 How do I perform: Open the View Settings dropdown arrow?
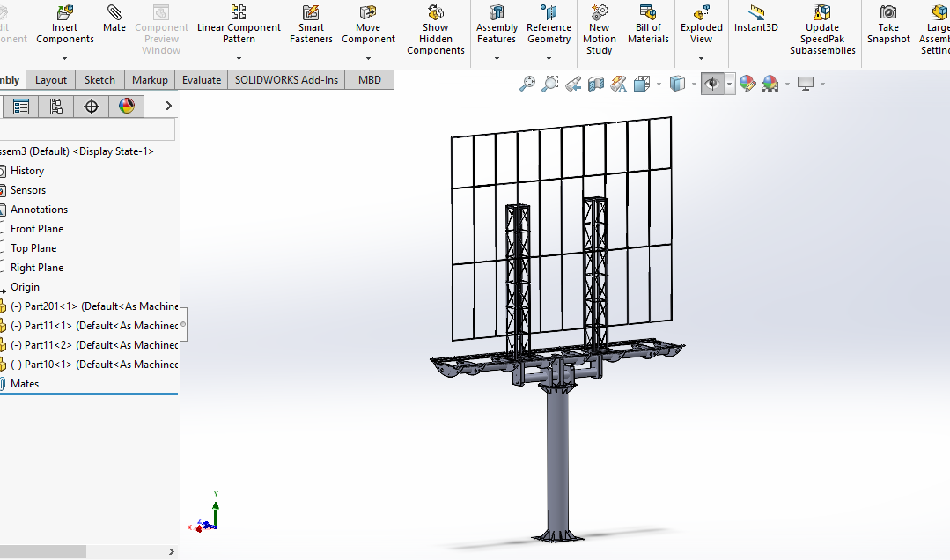822,85
